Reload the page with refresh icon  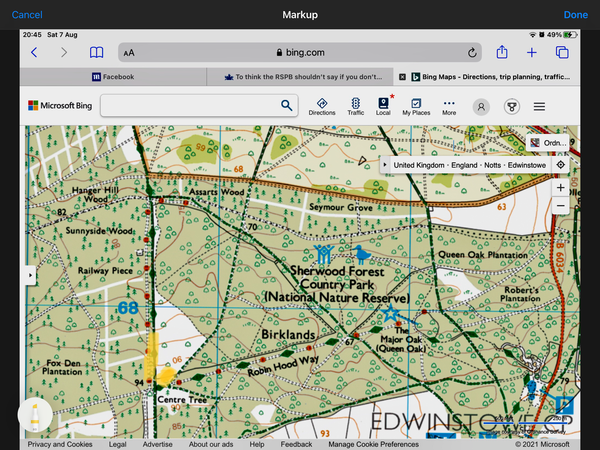(x=472, y=52)
